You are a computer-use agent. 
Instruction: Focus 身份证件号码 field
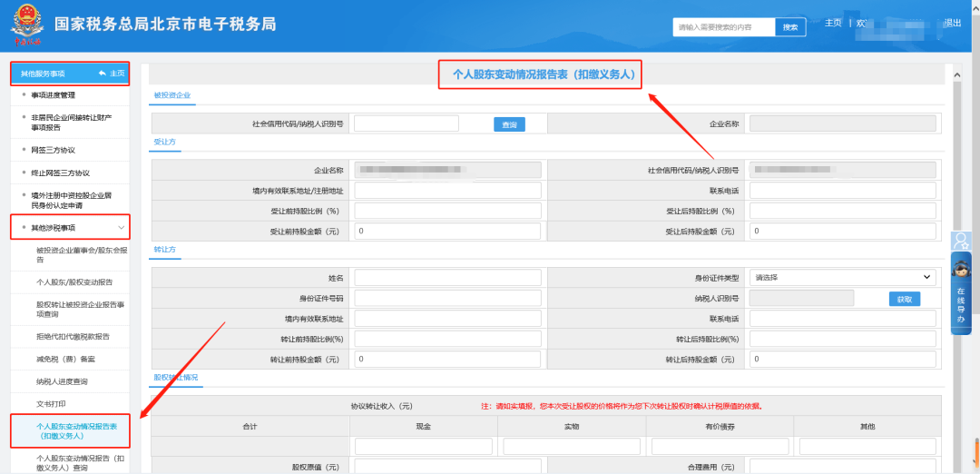(447, 298)
